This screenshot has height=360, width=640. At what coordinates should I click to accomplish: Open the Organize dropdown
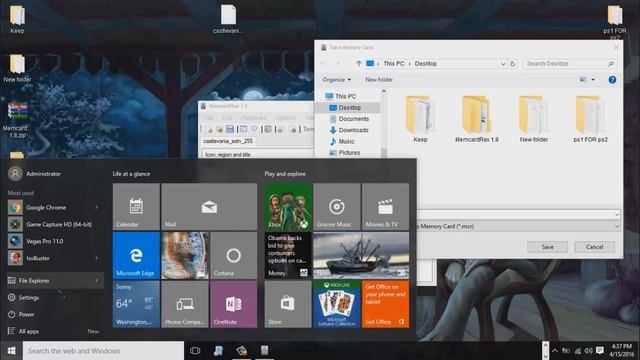click(x=336, y=80)
